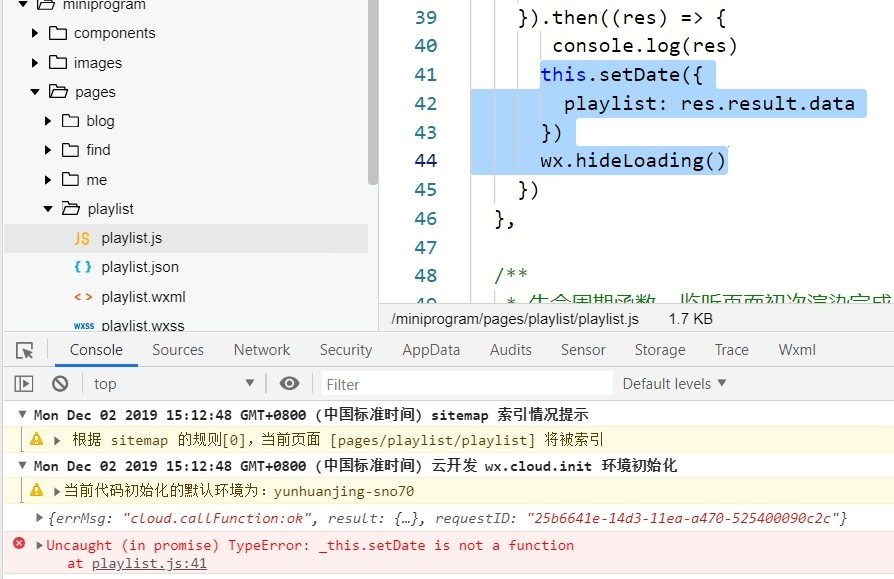
Task: Expand the me folder arrow
Action: coord(48,180)
